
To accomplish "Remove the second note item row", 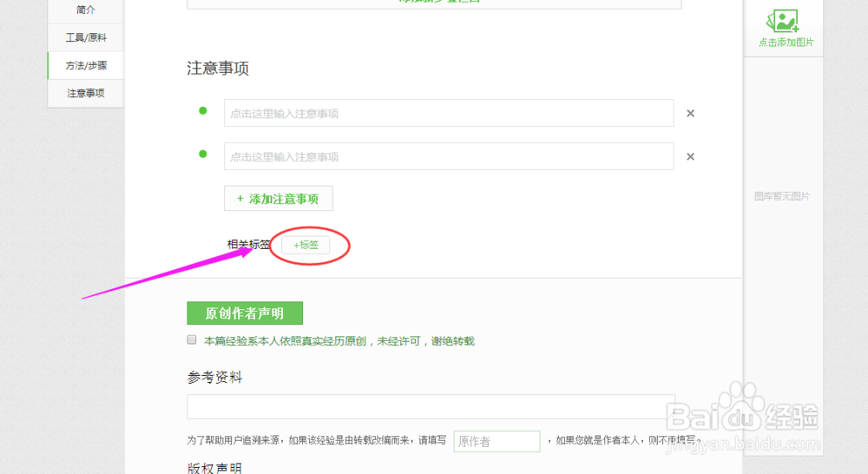I will 690,157.
